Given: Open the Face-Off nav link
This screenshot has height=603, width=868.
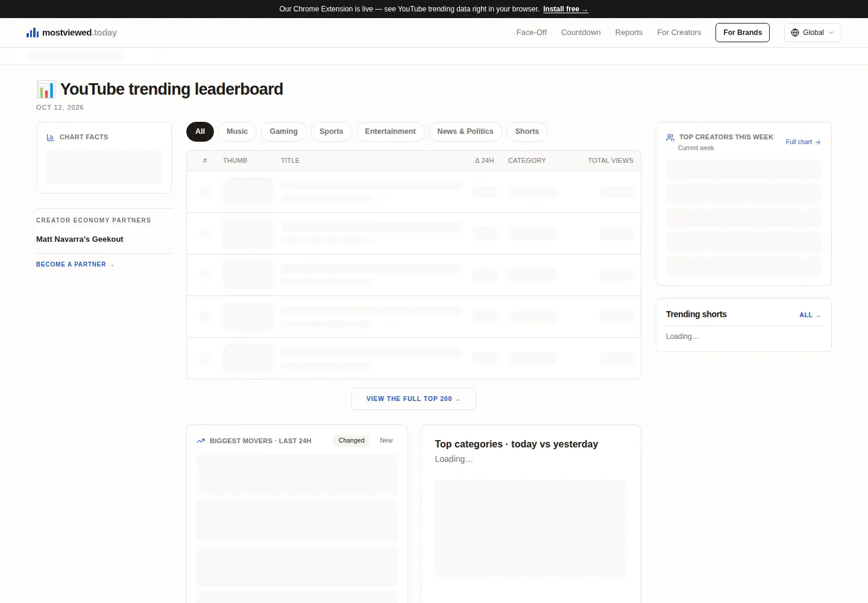Looking at the screenshot, I should pyautogui.click(x=531, y=33).
